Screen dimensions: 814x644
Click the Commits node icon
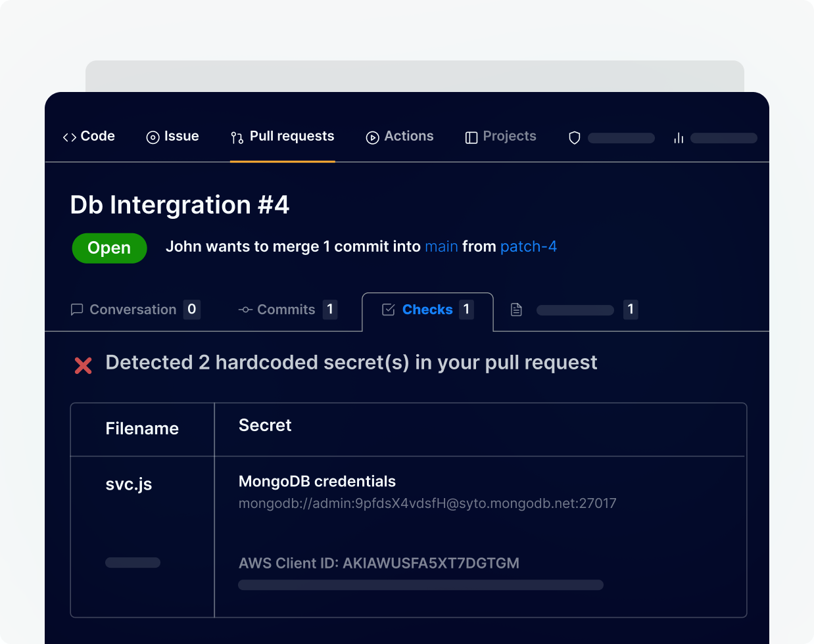tap(245, 310)
